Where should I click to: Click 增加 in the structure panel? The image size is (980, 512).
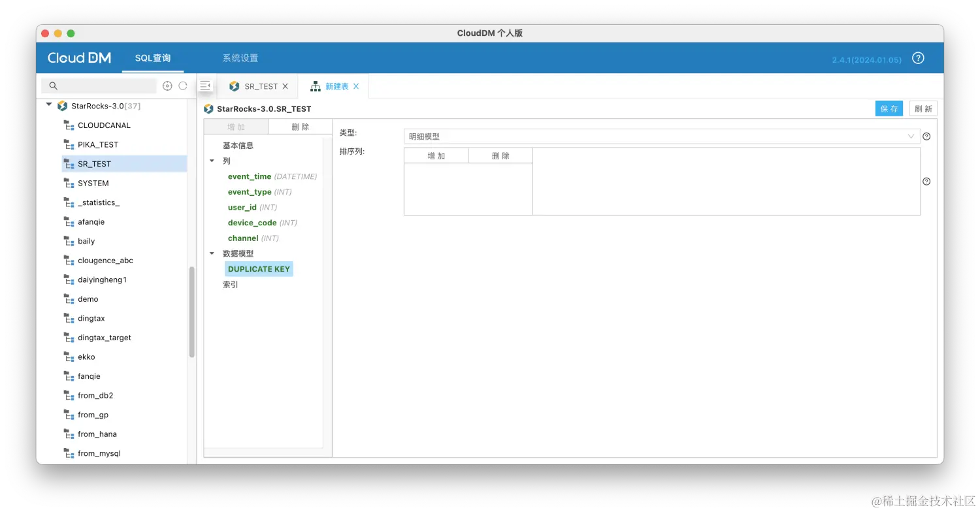point(236,127)
